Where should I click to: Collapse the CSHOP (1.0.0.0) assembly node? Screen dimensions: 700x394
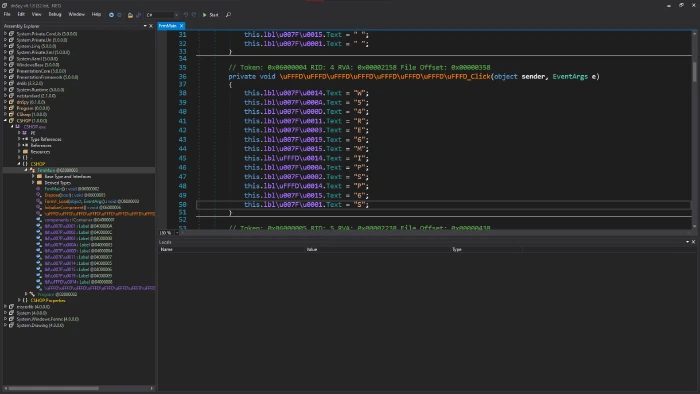[5, 120]
